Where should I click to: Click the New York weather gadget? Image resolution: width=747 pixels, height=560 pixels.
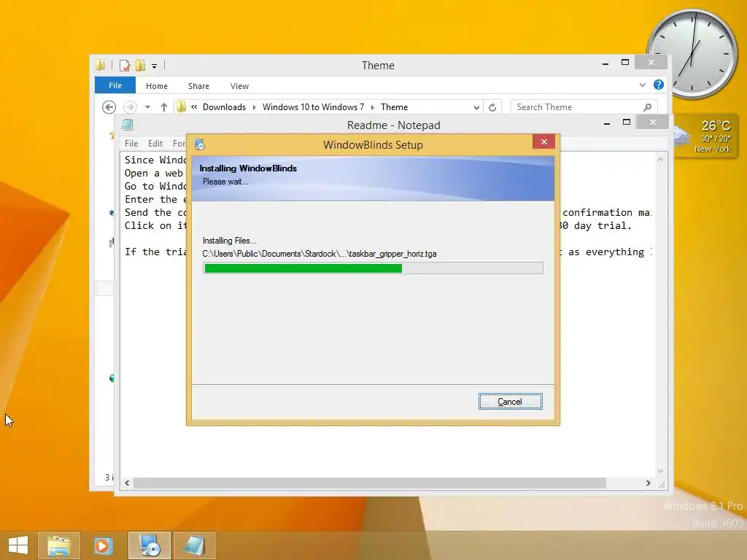pos(705,136)
